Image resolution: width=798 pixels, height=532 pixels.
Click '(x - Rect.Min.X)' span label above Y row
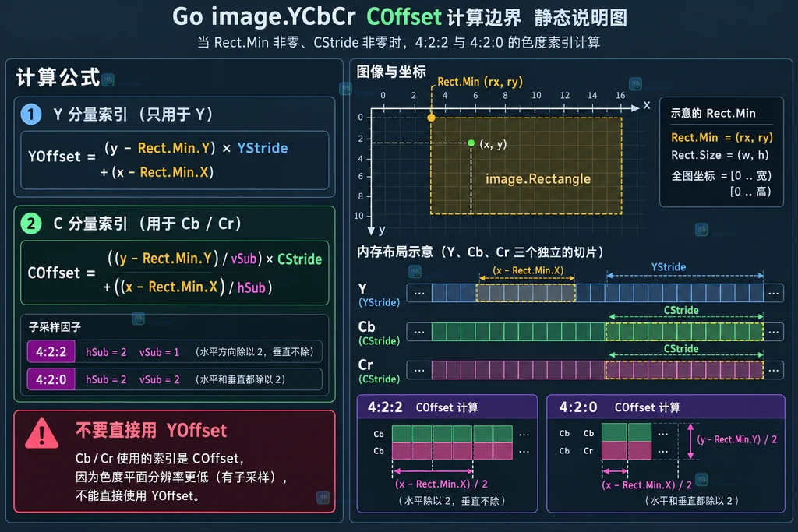pyautogui.click(x=528, y=270)
